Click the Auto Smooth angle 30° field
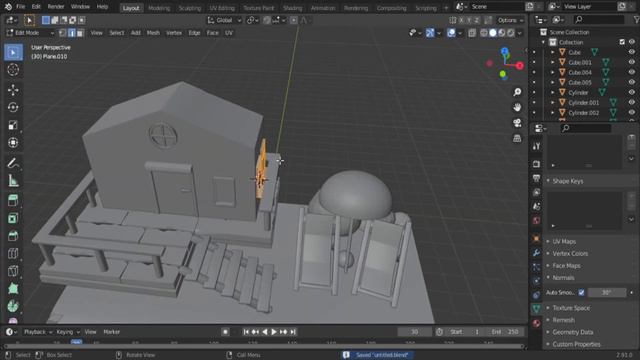This screenshot has height=360, width=640. point(607,293)
